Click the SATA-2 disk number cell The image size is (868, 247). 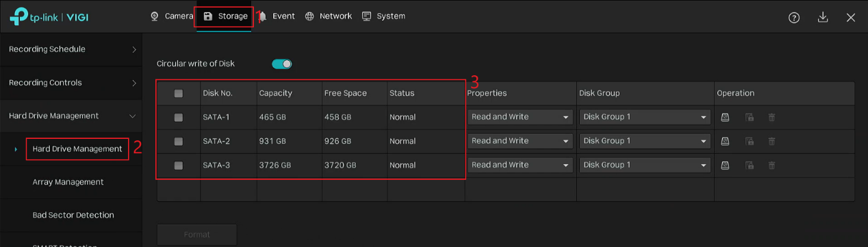[x=216, y=141]
